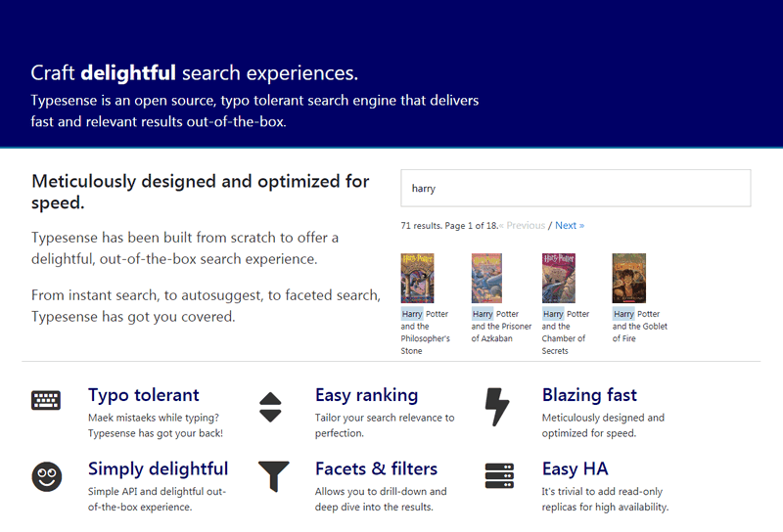
Task: Open Philosopher's Stone book cover
Action: point(416,279)
